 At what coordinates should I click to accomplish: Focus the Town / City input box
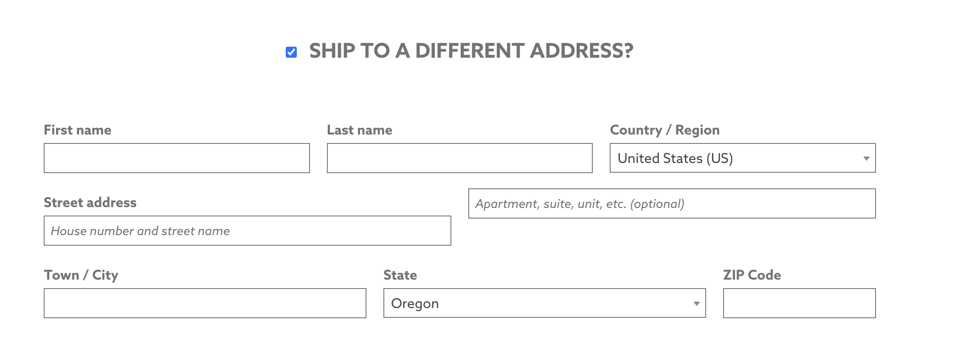pyautogui.click(x=205, y=303)
